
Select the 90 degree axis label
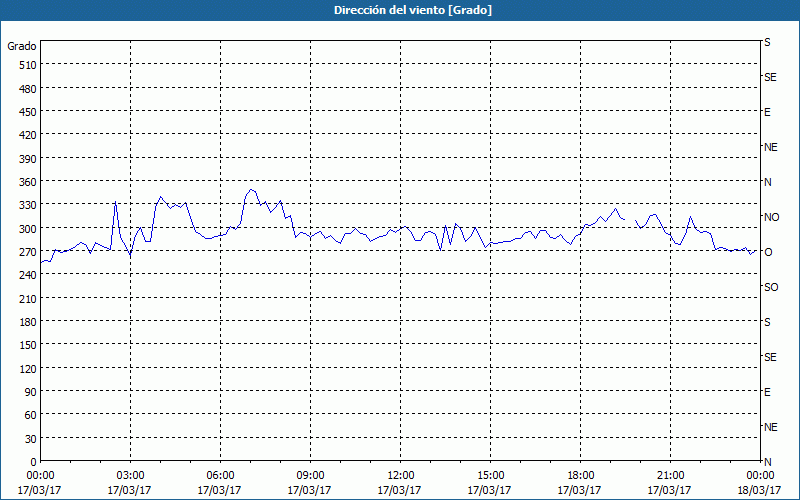tap(31, 392)
